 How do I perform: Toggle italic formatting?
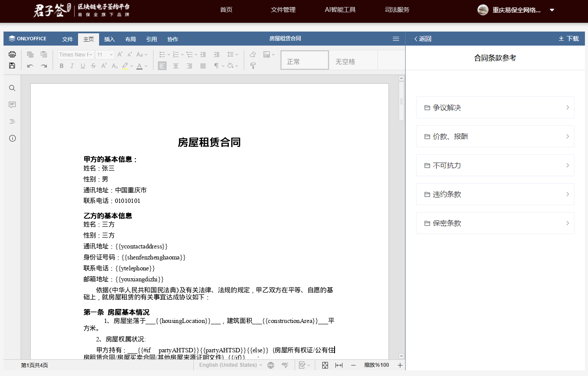(x=72, y=66)
